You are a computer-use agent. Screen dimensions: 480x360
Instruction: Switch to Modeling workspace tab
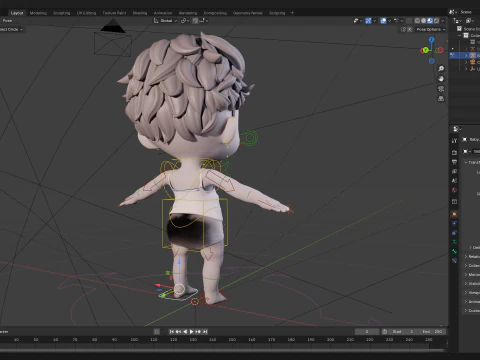(x=38, y=13)
